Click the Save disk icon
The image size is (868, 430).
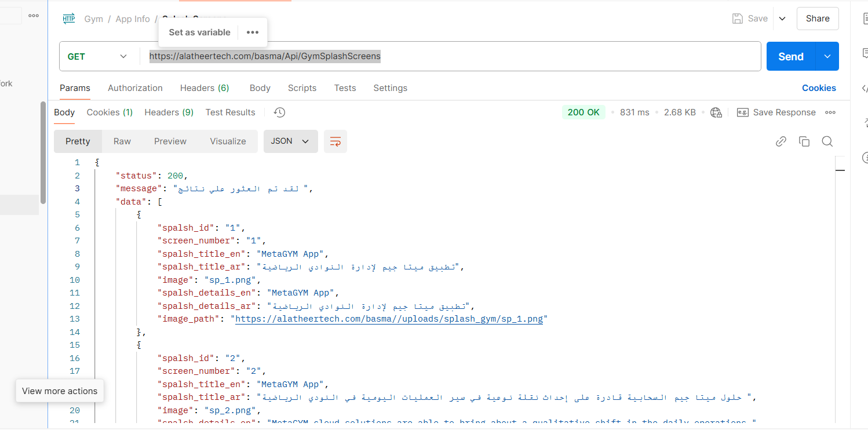(738, 19)
